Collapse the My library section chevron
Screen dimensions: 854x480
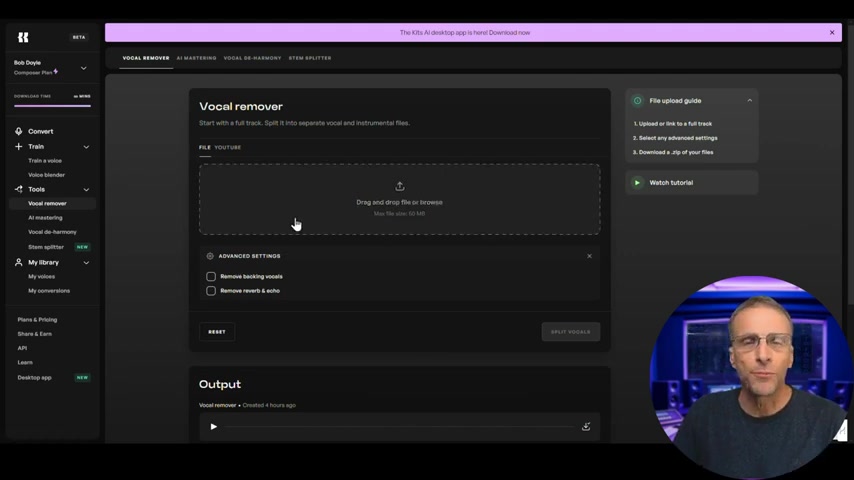[86, 263]
